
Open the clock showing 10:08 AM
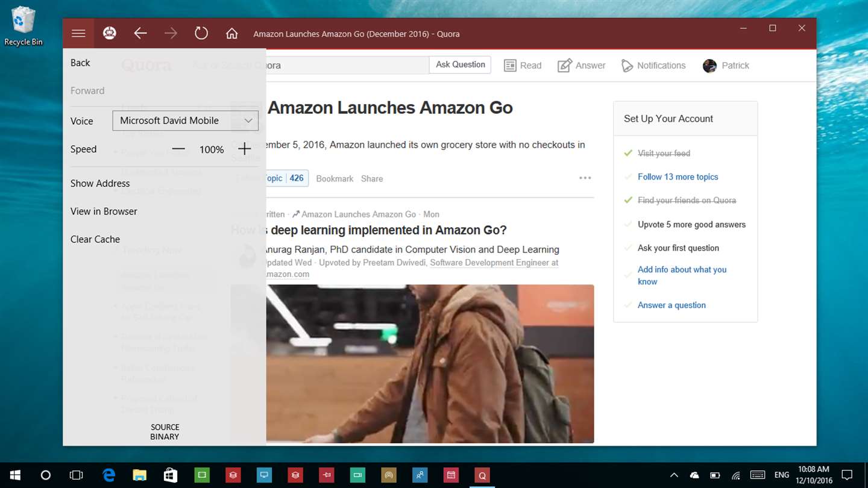coord(814,475)
